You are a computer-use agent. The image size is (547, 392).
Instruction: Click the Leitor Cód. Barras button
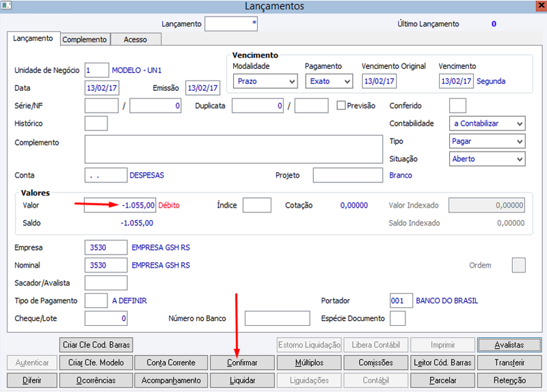(x=442, y=363)
